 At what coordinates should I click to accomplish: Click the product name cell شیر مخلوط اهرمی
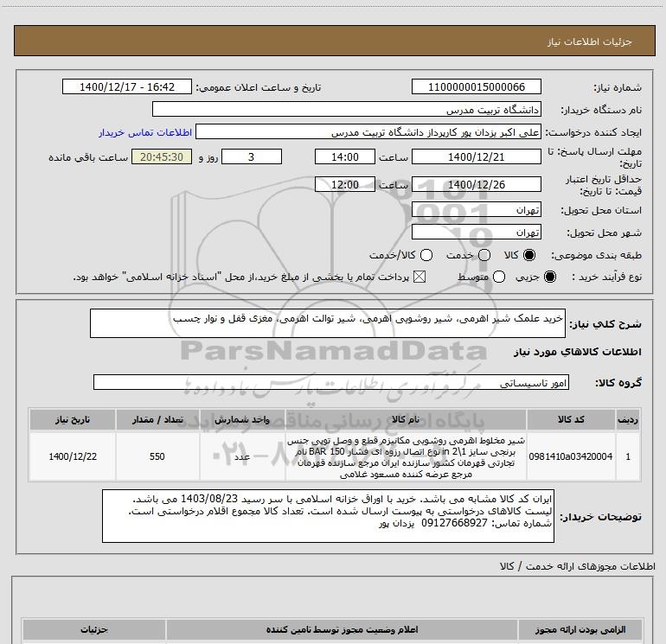pyautogui.click(x=406, y=456)
